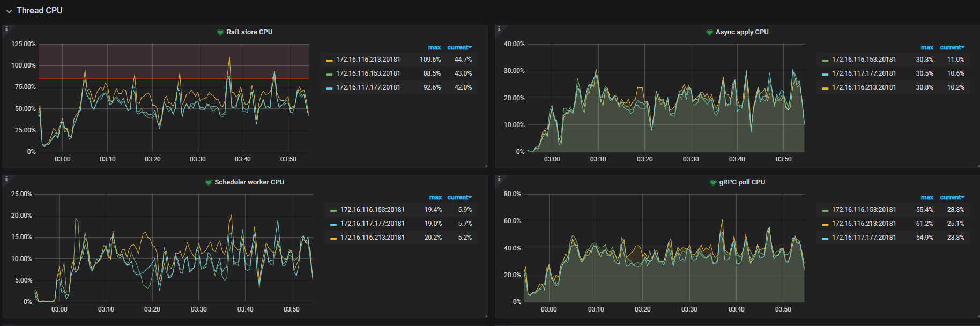
Task: Click info icon on Scheduler worker CPU panel
Action: (6, 179)
